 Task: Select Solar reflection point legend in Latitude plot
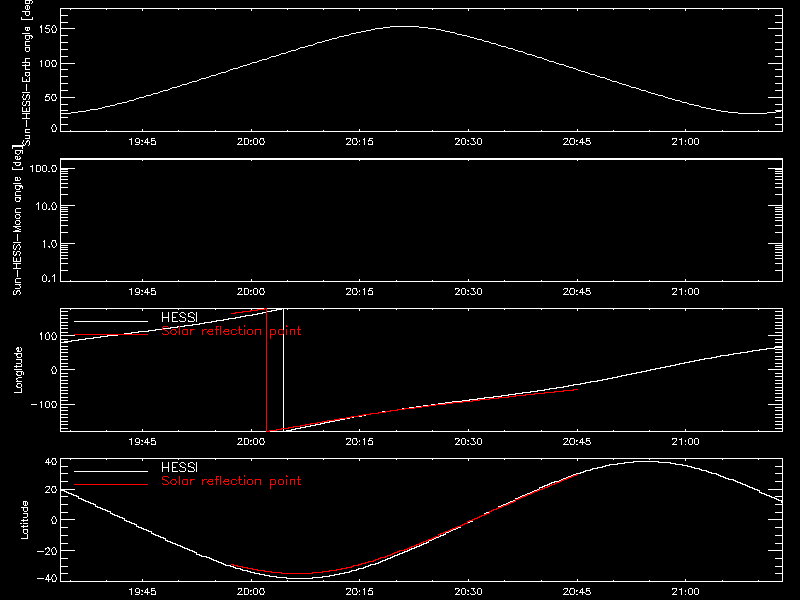pos(231,481)
